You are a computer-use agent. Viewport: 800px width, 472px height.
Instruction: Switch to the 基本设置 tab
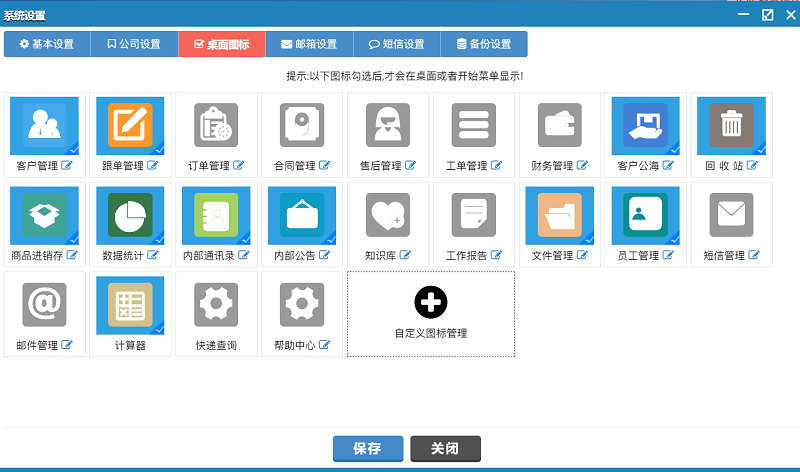coord(47,44)
